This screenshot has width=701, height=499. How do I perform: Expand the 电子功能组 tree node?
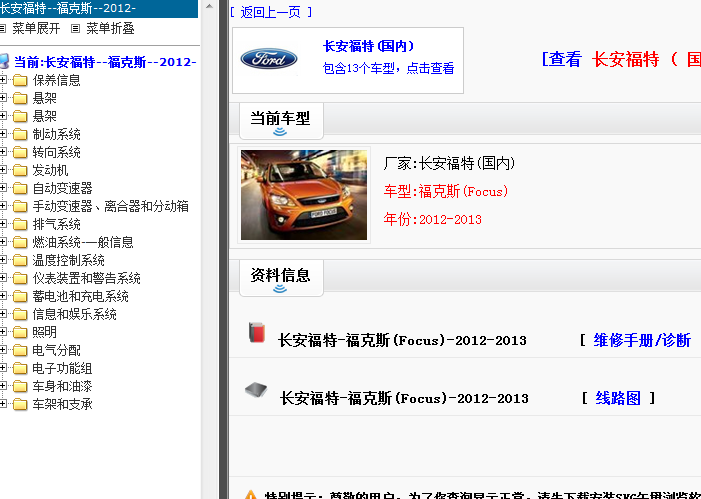pos(3,368)
